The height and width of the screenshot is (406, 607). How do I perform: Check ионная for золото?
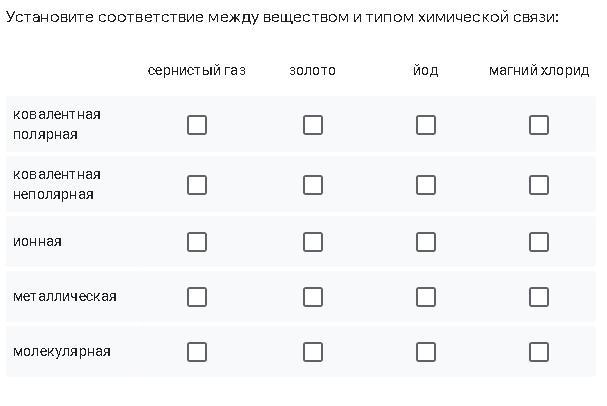pyautogui.click(x=313, y=242)
